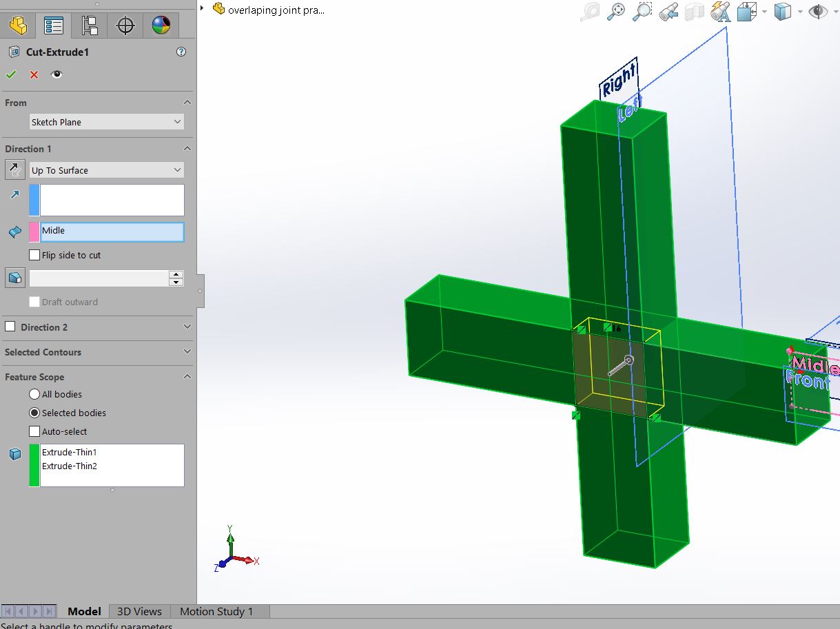Open the Up To Surface dropdown

(x=106, y=169)
